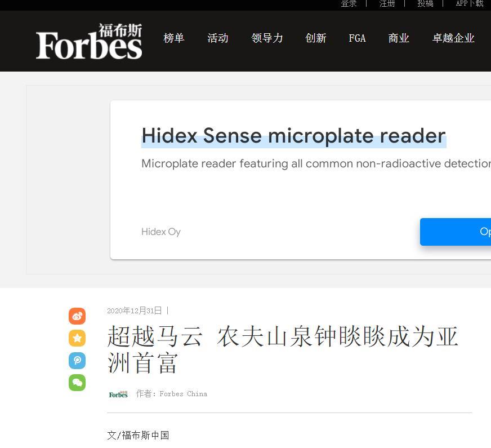Open the 卓越企业 section
Viewport: 491px width, 448px height.
tap(453, 38)
